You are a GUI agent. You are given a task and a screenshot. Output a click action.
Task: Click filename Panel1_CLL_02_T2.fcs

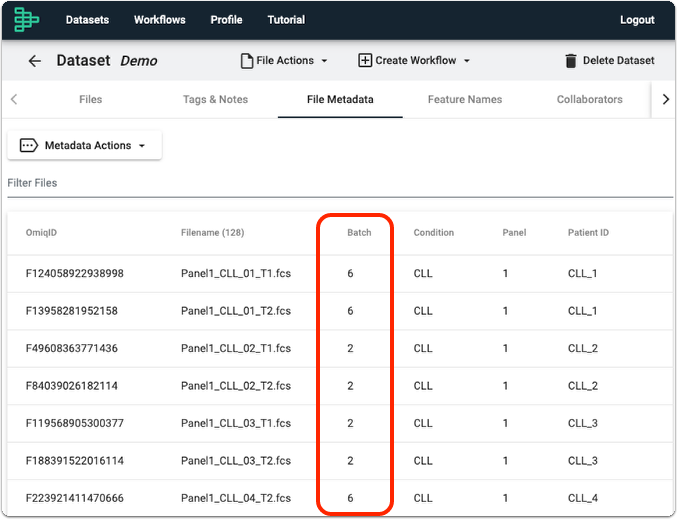pos(236,386)
